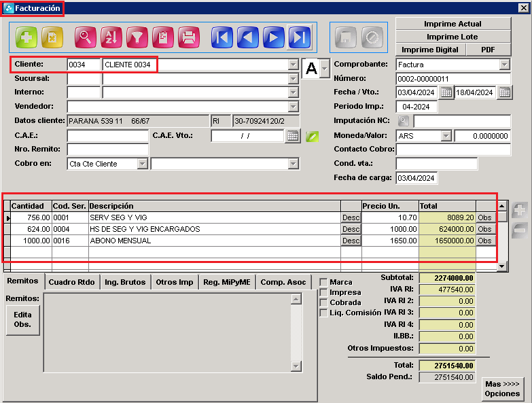The image size is (532, 403).
Task: Click Desc button on SERV SEG Y VIG row
Action: tap(351, 217)
